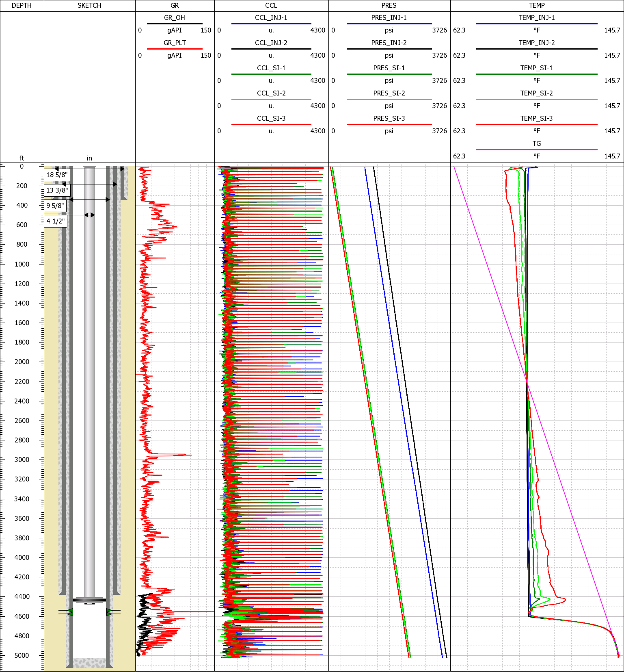Click the packer element in the sketch
Screen dimensions: 624x672
coord(89,600)
